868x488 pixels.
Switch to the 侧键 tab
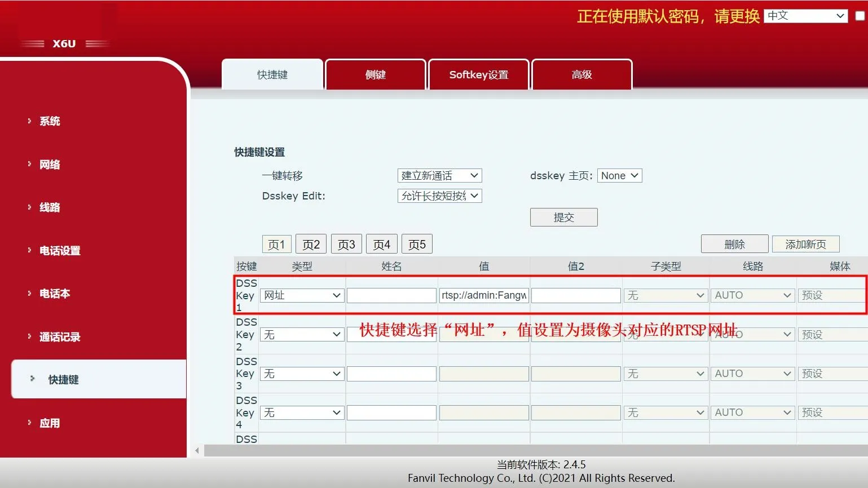375,74
